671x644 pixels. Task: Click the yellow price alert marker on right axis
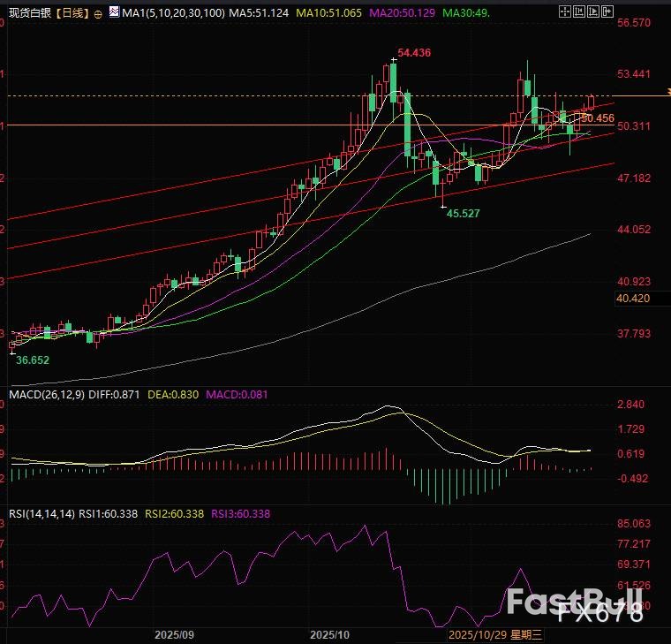click(x=667, y=95)
